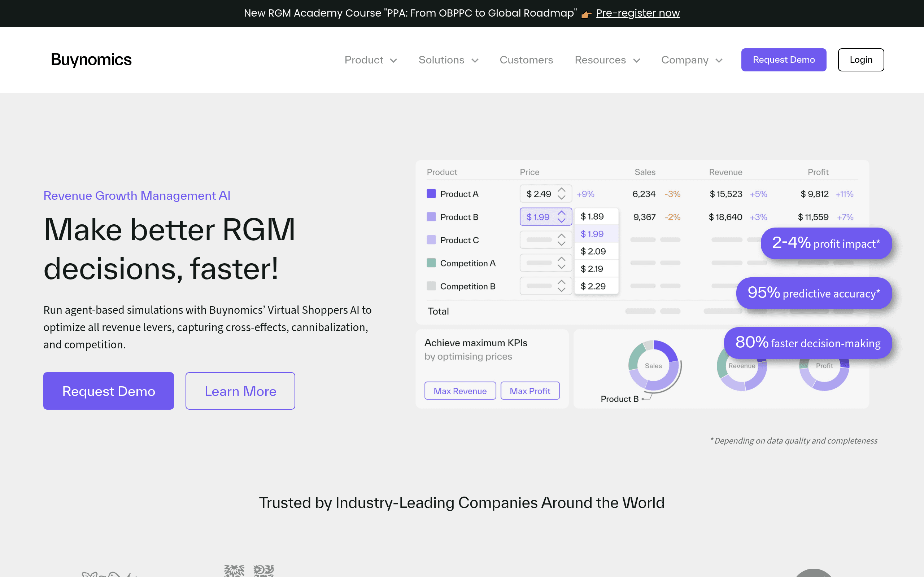Open the Company dropdown menu
The image size is (924, 577).
pos(692,60)
